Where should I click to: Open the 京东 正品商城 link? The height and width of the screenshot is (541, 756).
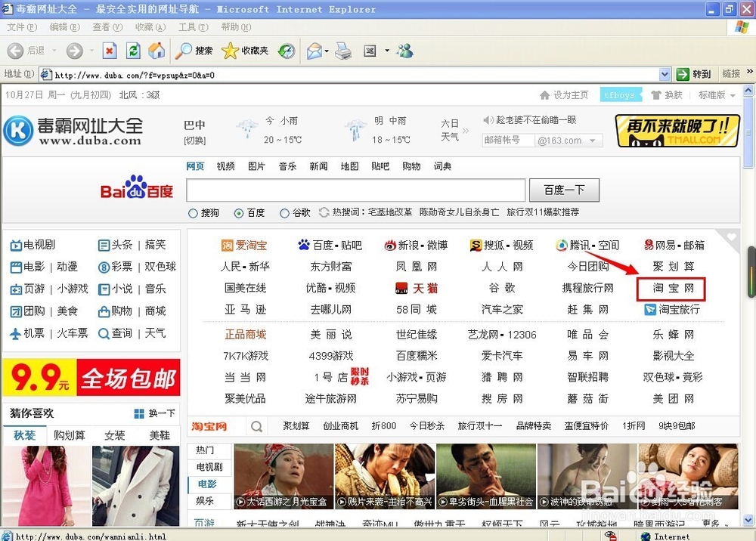[x=246, y=334]
